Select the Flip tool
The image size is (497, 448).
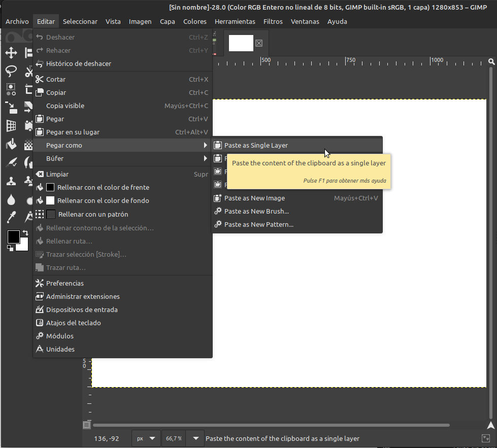click(x=28, y=108)
